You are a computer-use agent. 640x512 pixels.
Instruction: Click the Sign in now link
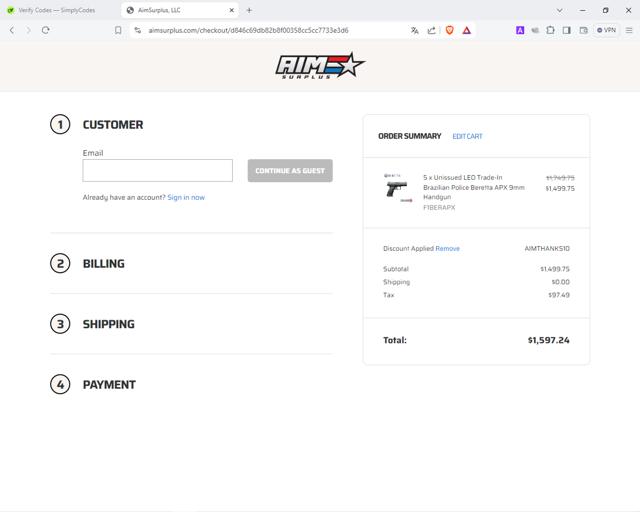(x=186, y=197)
